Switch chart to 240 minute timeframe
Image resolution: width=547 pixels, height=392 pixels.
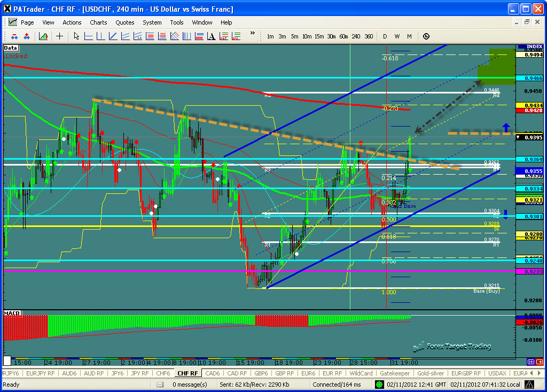(x=356, y=36)
